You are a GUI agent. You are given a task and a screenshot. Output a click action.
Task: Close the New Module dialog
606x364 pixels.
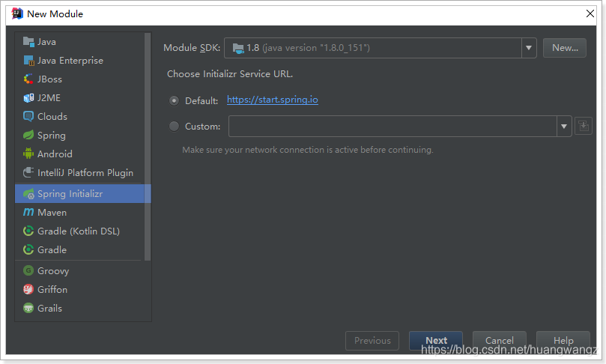(590, 13)
